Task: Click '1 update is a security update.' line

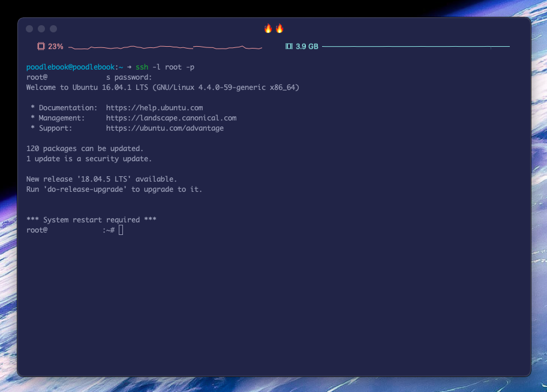Action: click(89, 159)
